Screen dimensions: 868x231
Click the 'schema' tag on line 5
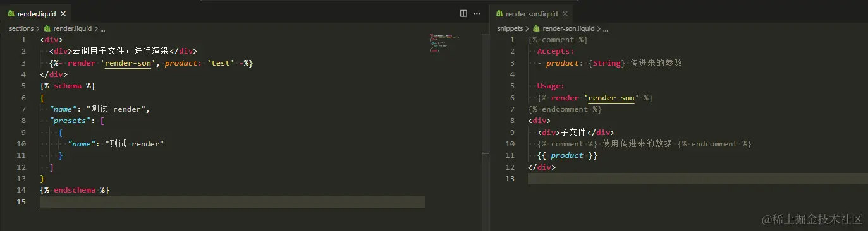coord(68,86)
